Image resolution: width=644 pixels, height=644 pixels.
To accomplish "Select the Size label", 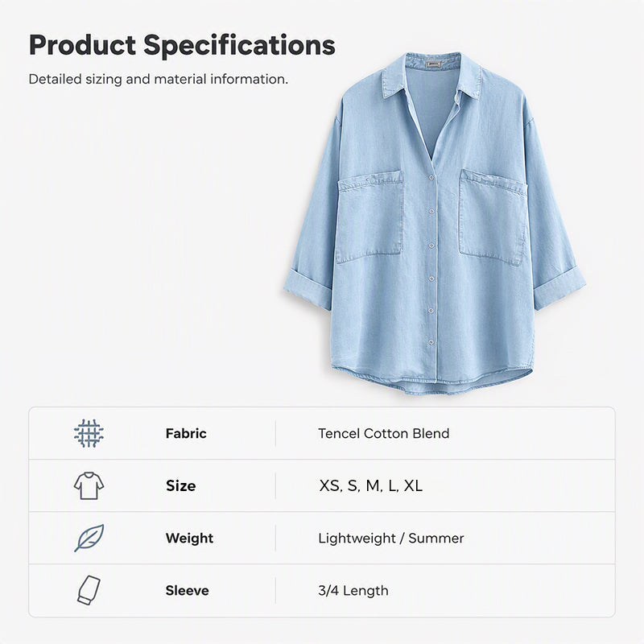I will click(x=180, y=486).
